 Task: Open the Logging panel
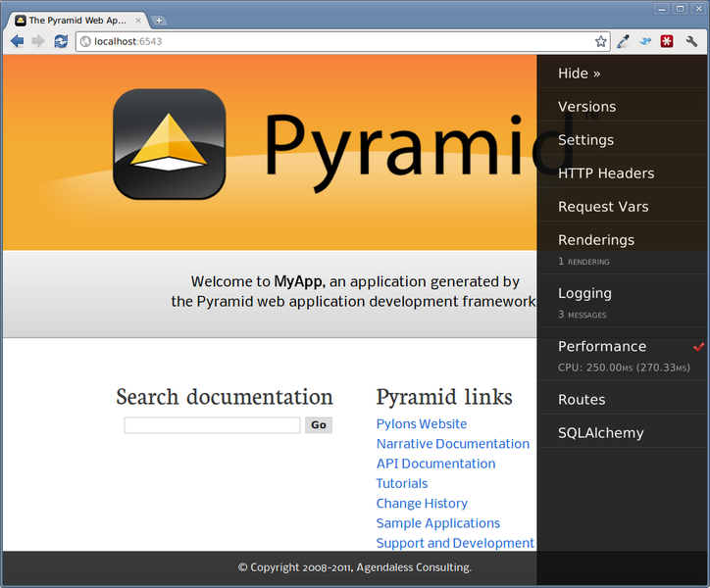(x=584, y=293)
